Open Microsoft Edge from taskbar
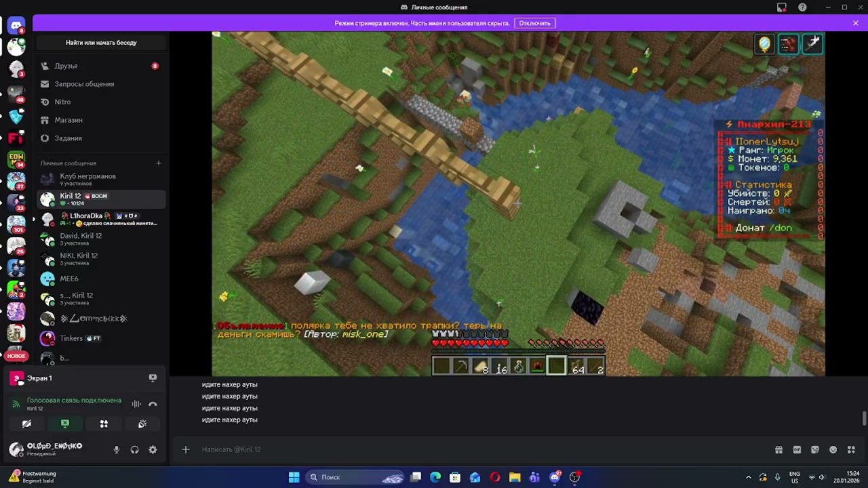 (435, 477)
